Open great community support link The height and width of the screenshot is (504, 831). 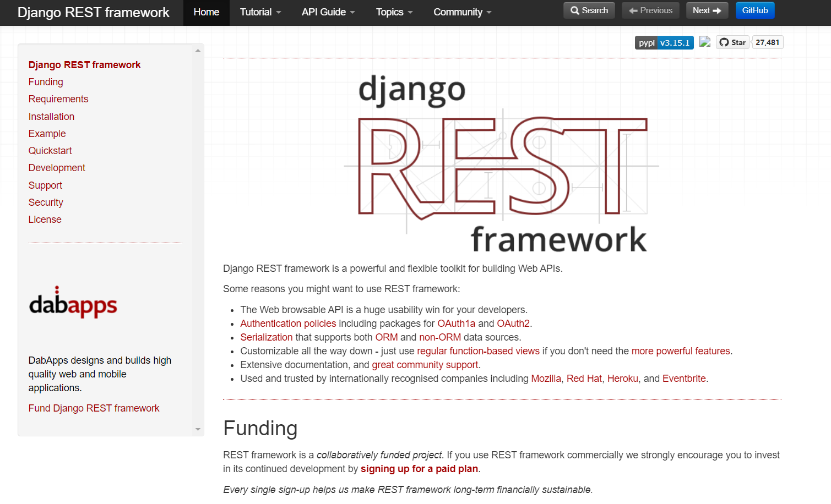click(425, 365)
